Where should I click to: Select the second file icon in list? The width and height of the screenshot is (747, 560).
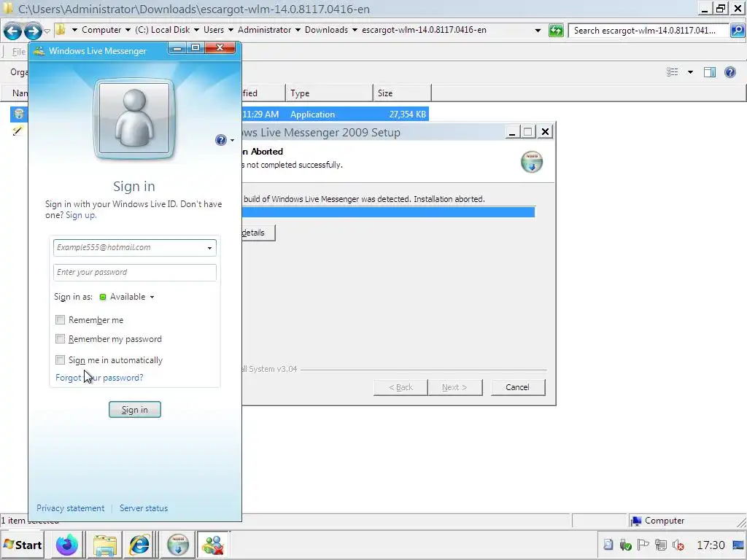(x=18, y=131)
